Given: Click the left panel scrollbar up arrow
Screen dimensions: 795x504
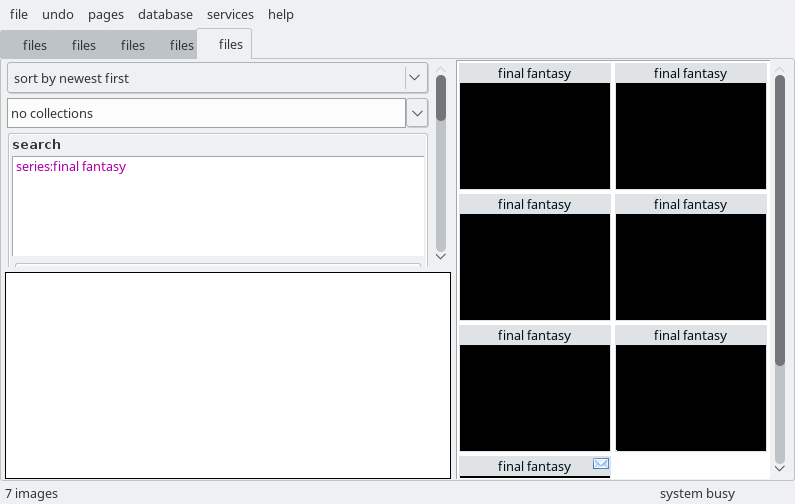Looking at the screenshot, I should 441,69.
